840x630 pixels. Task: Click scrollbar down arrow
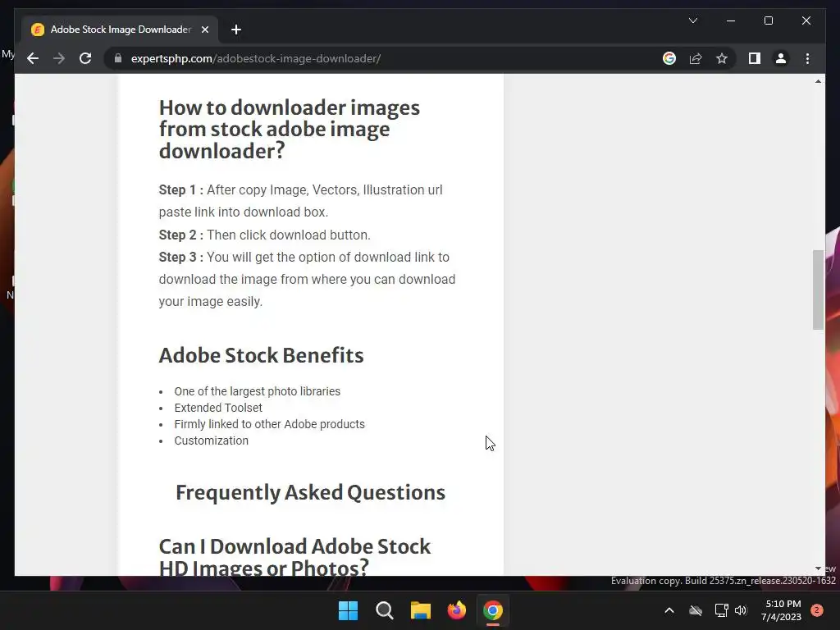click(818, 568)
